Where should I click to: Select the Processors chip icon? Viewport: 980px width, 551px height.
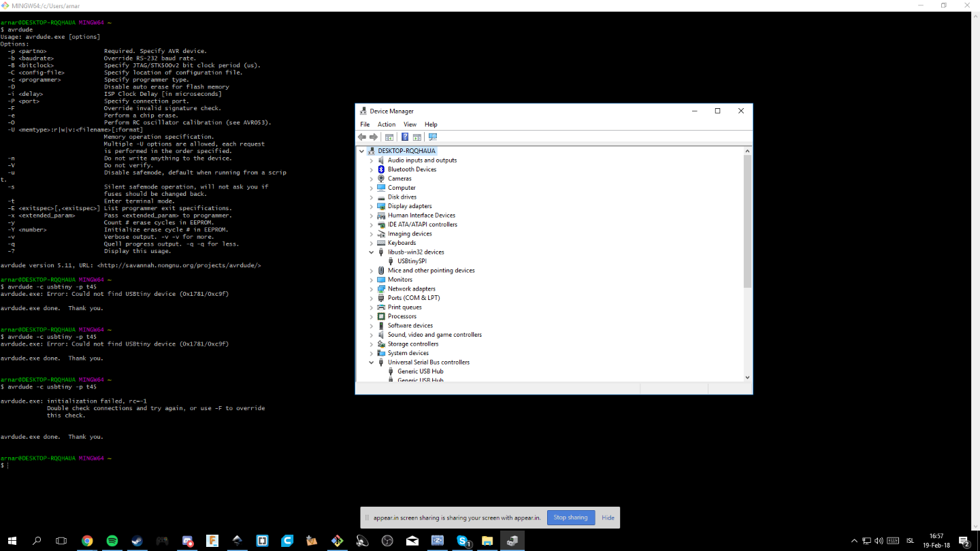pyautogui.click(x=381, y=316)
